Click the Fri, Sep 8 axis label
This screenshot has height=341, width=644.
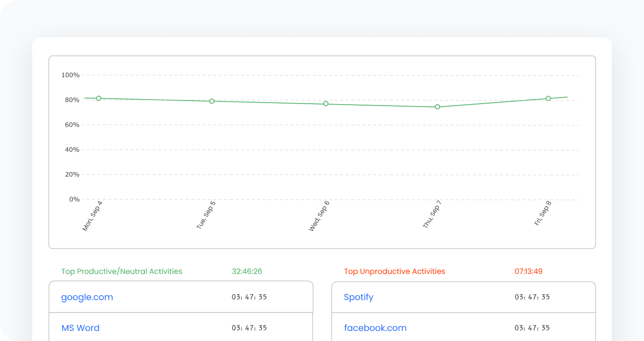click(x=543, y=213)
